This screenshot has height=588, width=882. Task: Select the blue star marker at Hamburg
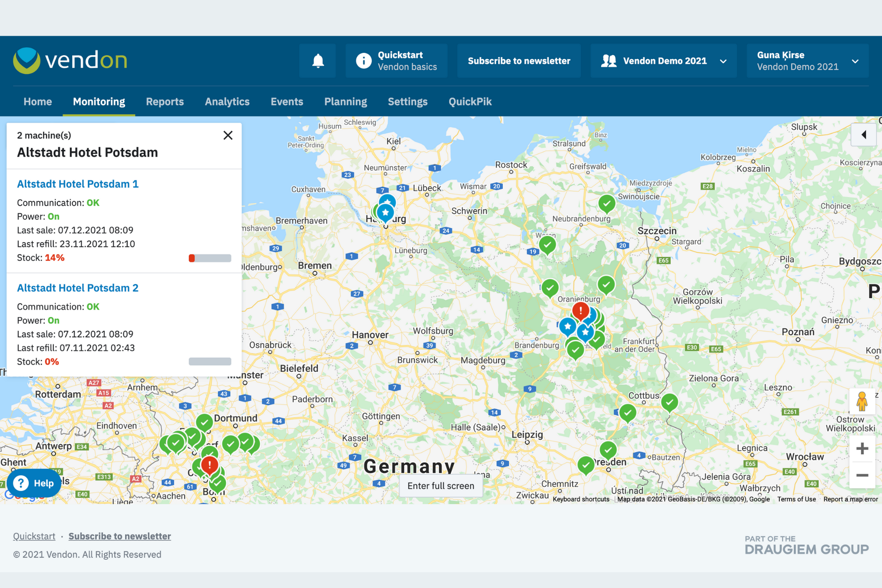385,213
